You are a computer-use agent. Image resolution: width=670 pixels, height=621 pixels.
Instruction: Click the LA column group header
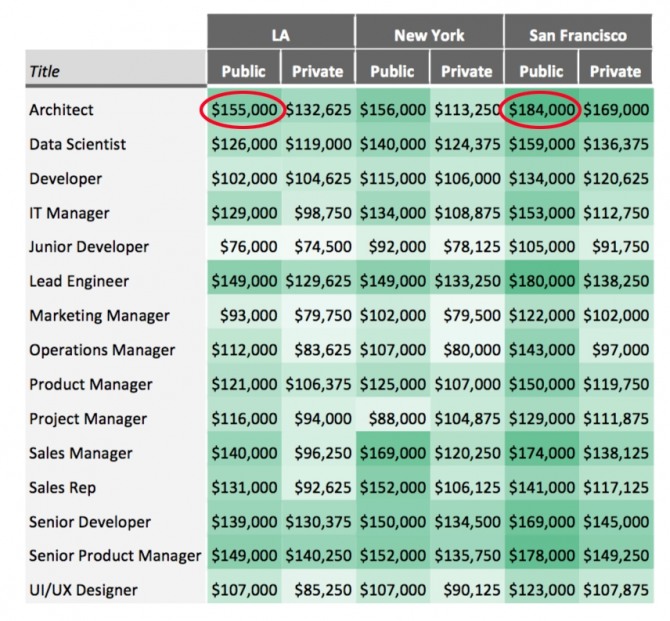pyautogui.click(x=281, y=35)
